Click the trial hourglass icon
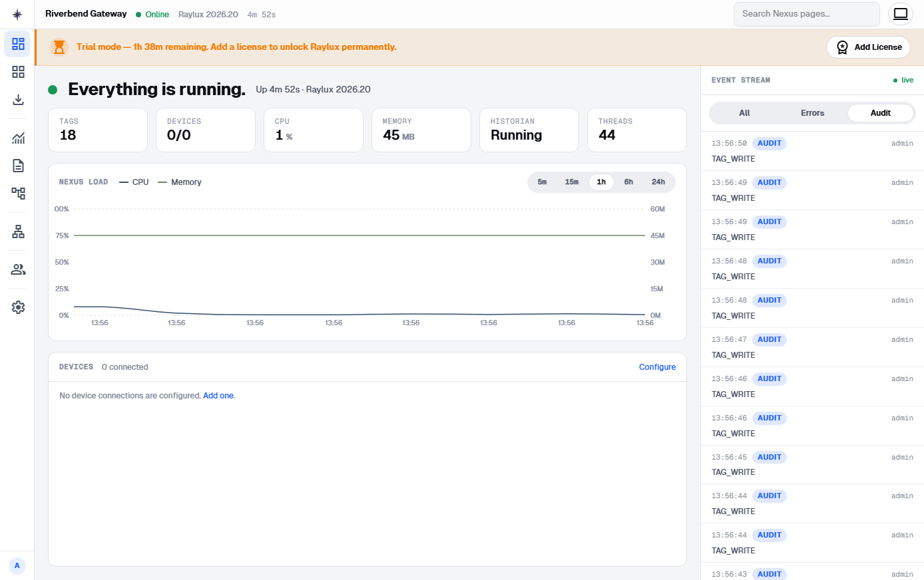924x580 pixels. pos(59,47)
